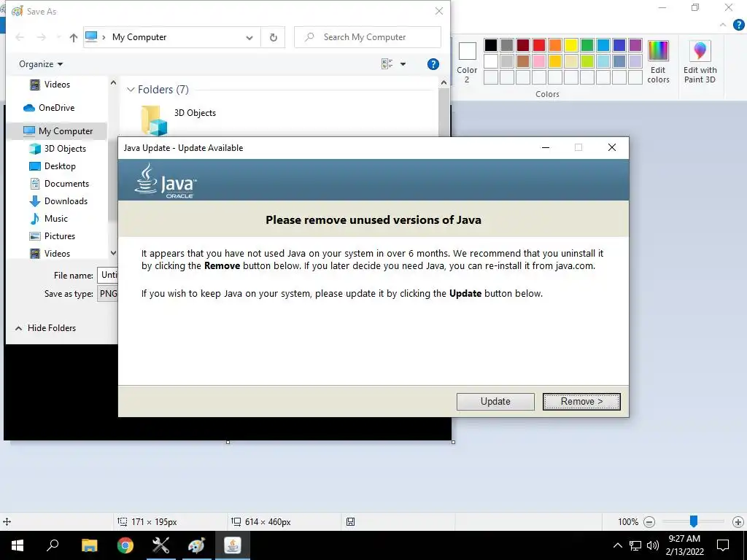This screenshot has width=747, height=560.
Task: Select My Computer in navigation pane
Action: coord(58,131)
